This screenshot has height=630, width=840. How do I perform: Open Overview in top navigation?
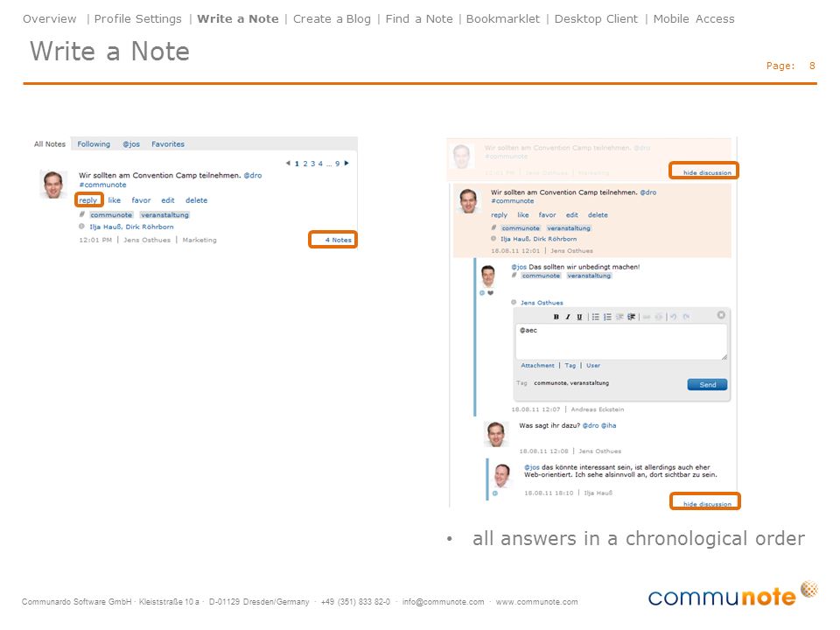[x=49, y=18]
